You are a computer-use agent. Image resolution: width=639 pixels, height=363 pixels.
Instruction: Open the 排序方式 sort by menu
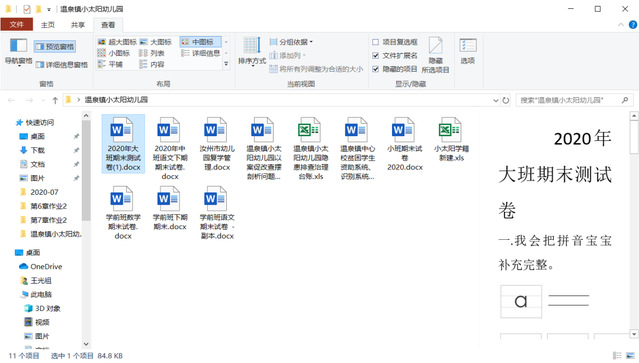[252, 51]
